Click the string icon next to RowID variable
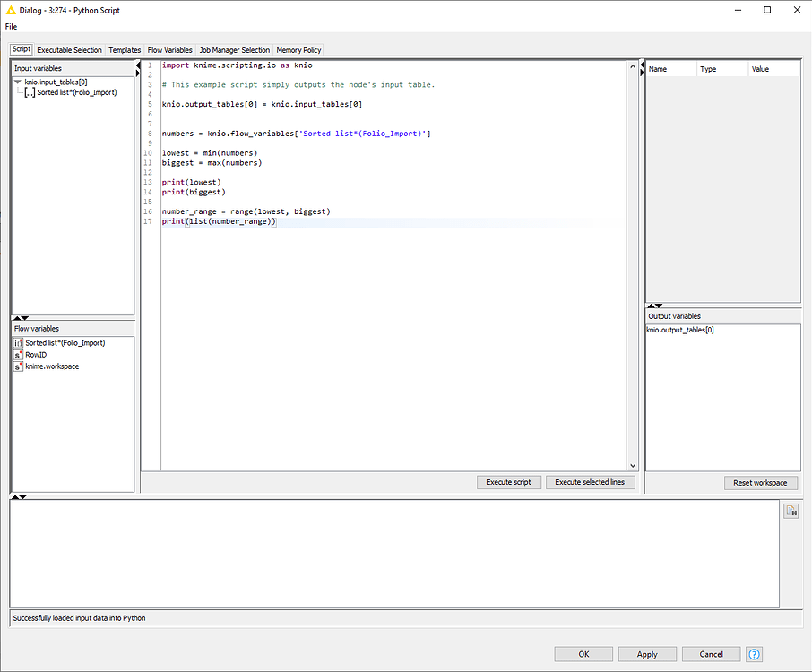 point(18,354)
